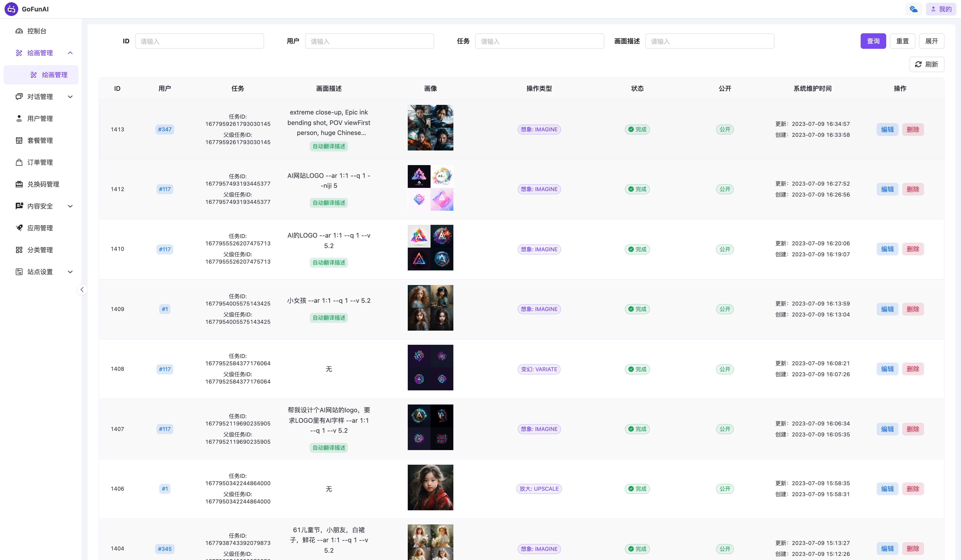
Task: Open 兑换码管理 in sidebar
Action: point(43,184)
